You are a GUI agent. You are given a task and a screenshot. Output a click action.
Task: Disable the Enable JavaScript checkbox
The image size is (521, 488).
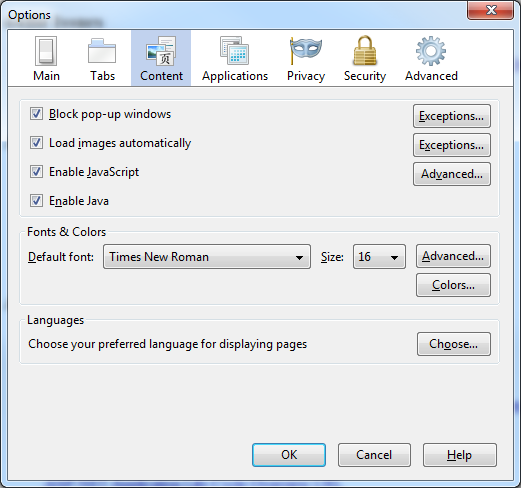tap(36, 172)
